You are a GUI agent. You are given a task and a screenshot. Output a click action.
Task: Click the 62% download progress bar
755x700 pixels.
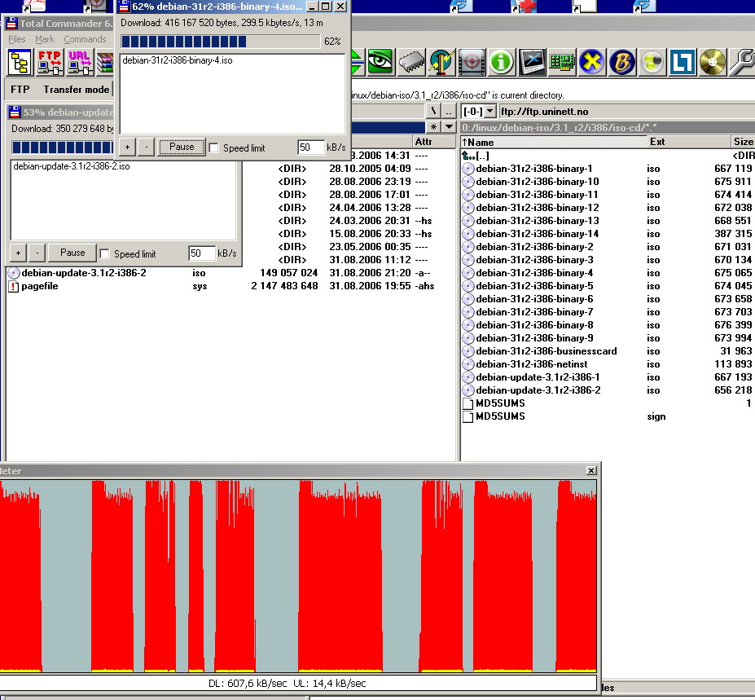click(x=220, y=42)
